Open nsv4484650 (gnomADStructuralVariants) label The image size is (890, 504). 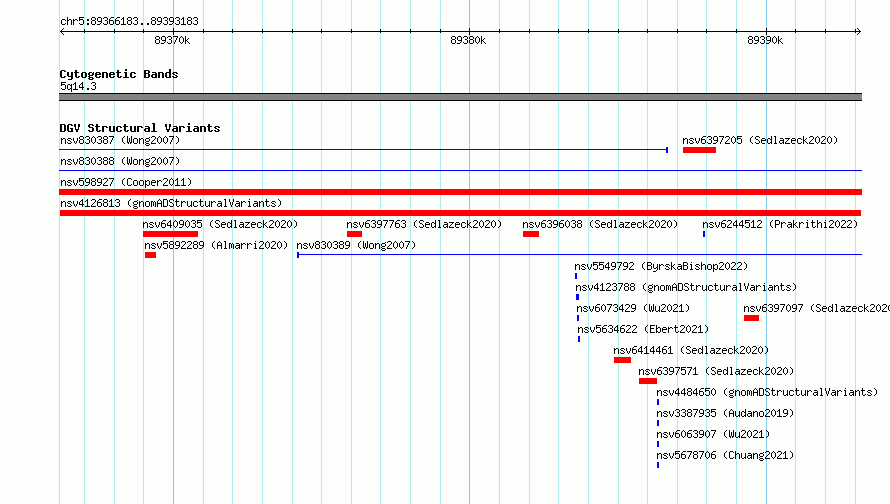coord(767,392)
